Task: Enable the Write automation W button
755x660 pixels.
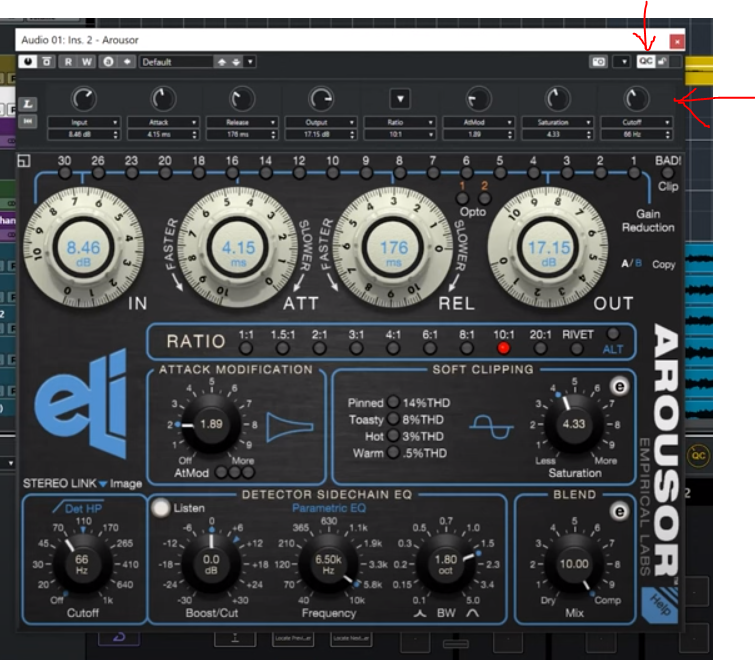Action: pyautogui.click(x=87, y=62)
